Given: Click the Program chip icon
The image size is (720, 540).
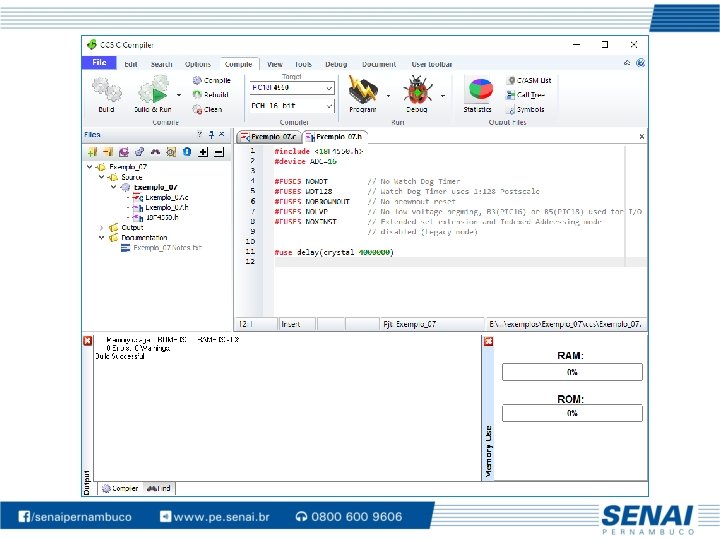Looking at the screenshot, I should (363, 90).
